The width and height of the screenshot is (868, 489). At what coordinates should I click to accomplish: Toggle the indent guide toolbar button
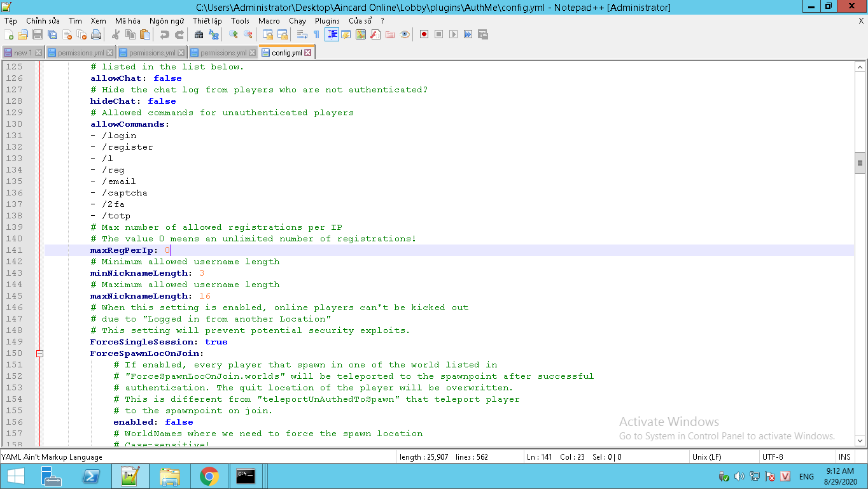coord(332,34)
